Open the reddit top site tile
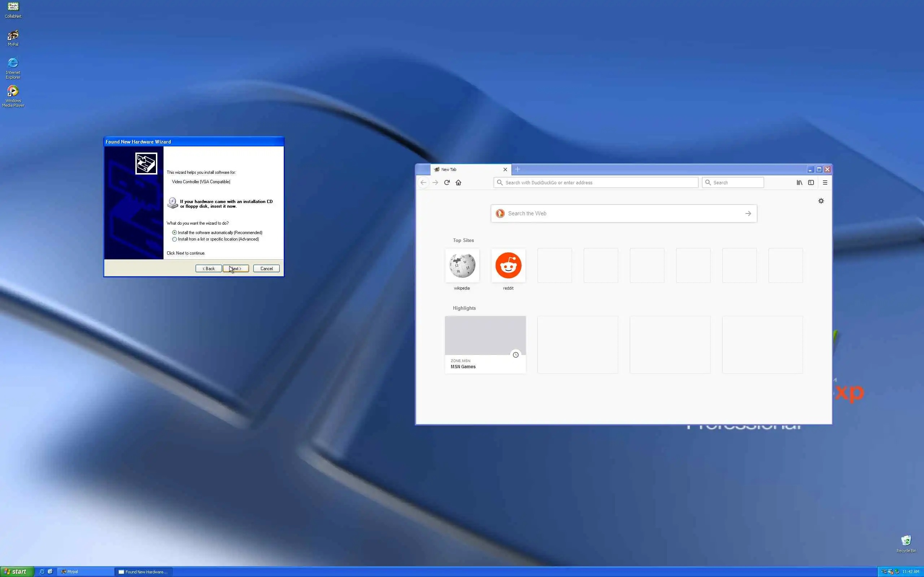The width and height of the screenshot is (924, 577). [508, 266]
